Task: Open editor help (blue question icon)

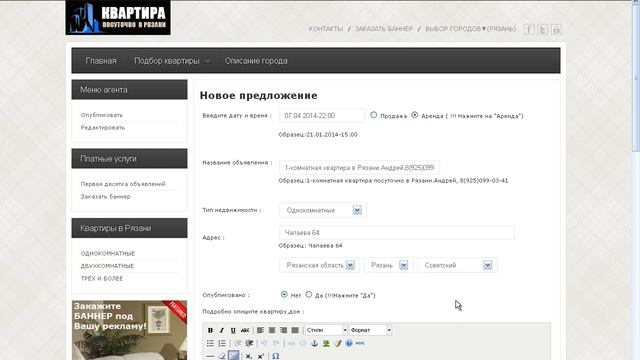Action: click(x=349, y=343)
